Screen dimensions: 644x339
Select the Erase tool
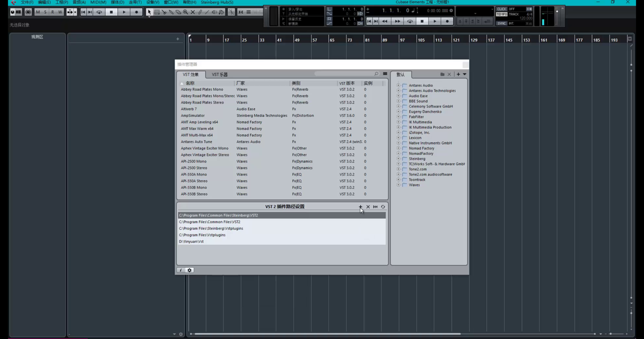coord(178,12)
